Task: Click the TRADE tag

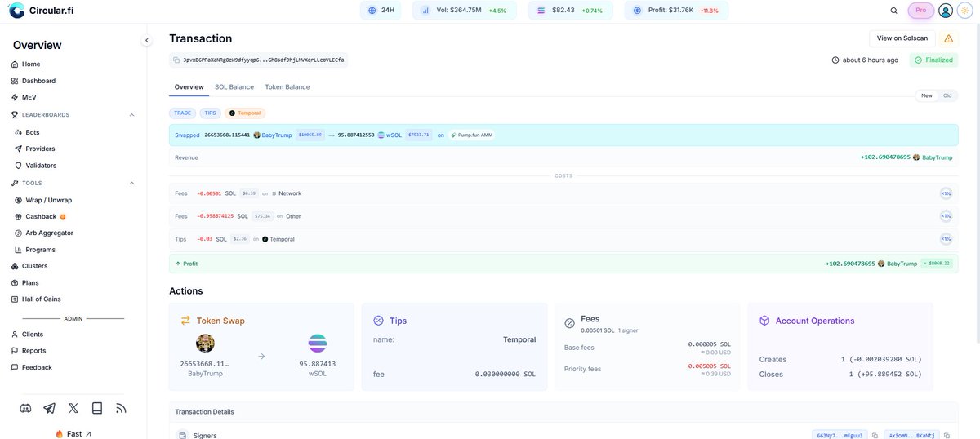Action: click(x=182, y=113)
